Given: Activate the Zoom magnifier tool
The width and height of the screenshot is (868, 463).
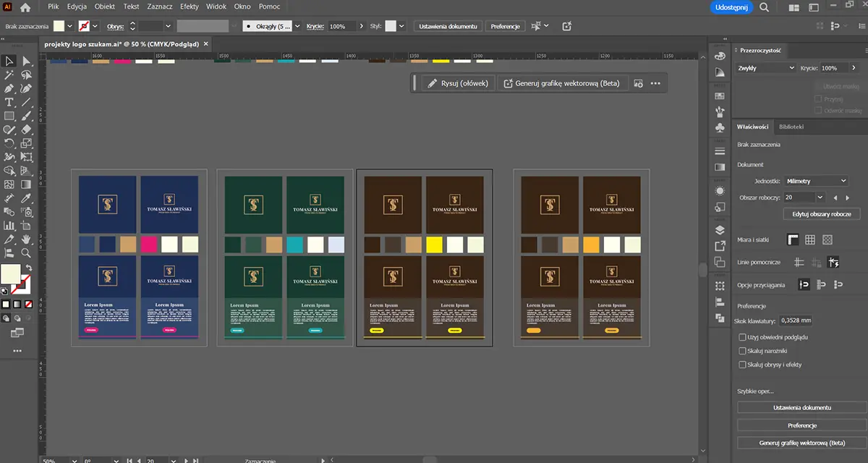Looking at the screenshot, I should (27, 252).
